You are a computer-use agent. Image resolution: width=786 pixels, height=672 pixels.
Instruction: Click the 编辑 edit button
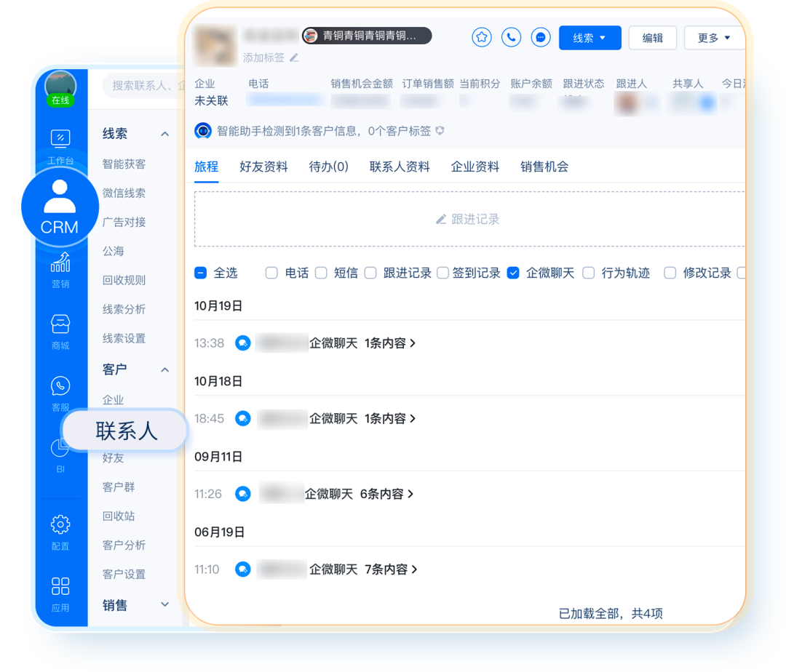click(x=653, y=38)
